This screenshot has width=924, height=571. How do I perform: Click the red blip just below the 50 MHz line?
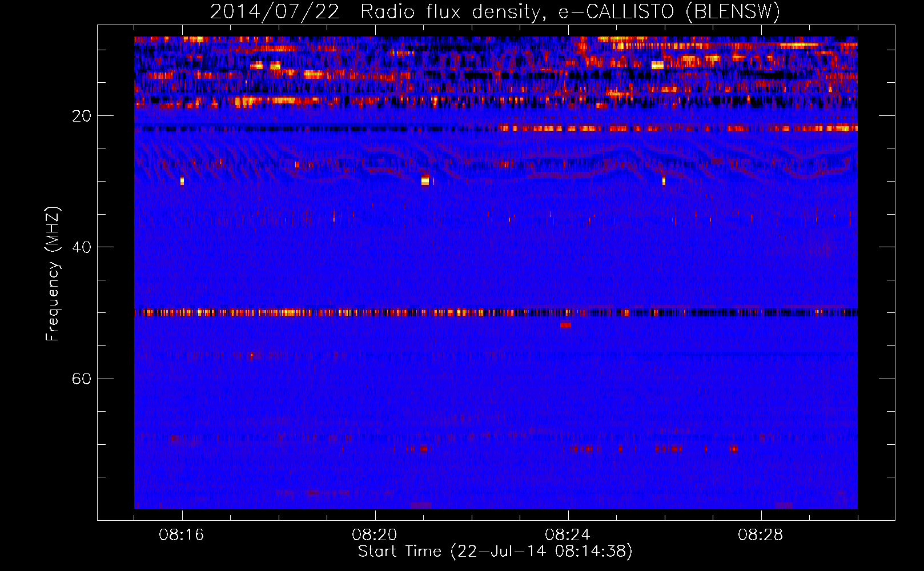pos(565,325)
